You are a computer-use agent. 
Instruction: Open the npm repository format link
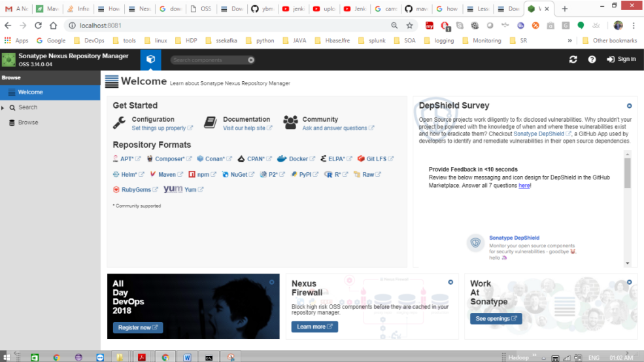click(x=203, y=174)
